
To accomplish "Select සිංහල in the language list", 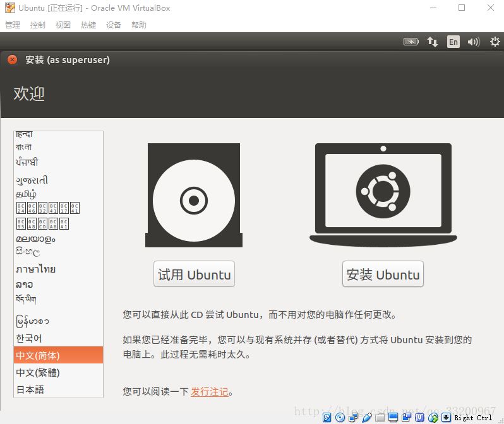I will [58, 252].
